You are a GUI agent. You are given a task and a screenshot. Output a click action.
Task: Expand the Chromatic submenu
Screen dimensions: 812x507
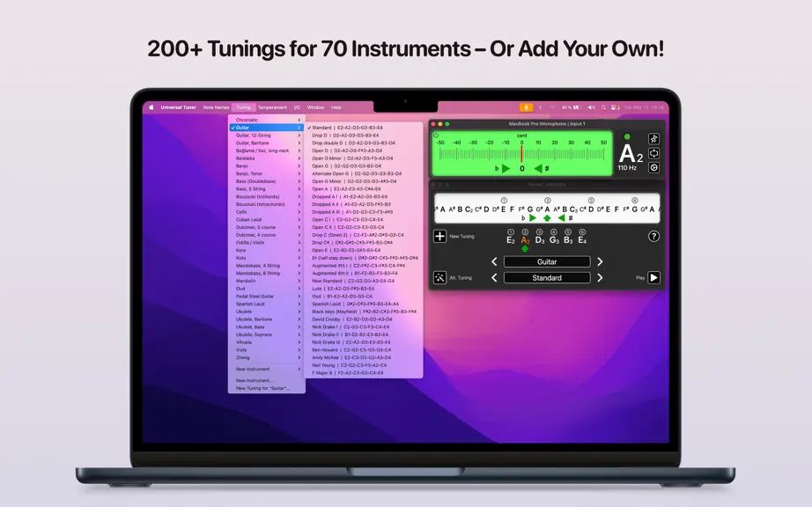pyautogui.click(x=267, y=120)
